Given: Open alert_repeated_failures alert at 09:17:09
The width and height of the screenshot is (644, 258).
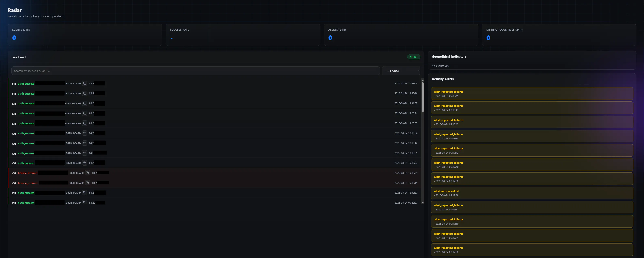Looking at the screenshot, I should 532,235.
